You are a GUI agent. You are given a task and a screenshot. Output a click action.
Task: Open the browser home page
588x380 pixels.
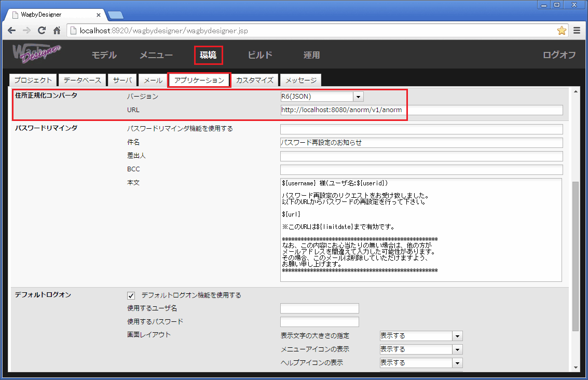[x=56, y=31]
